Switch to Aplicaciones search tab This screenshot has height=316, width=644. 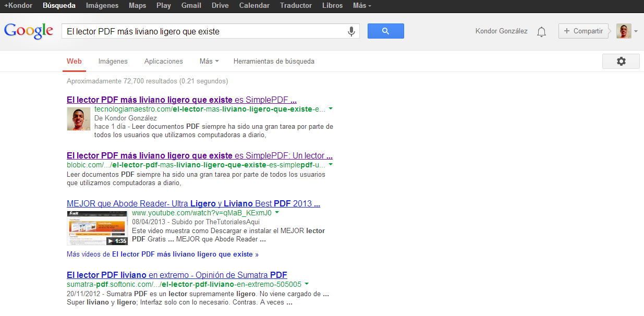pyautogui.click(x=164, y=62)
